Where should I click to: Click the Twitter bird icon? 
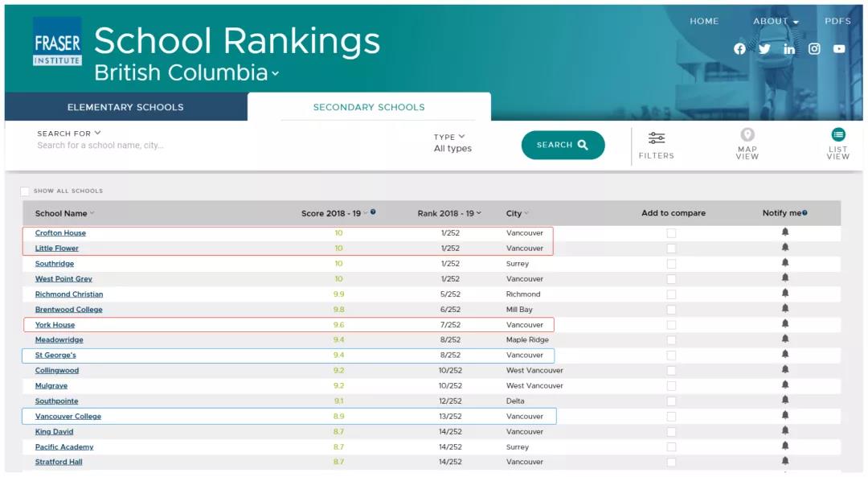tap(764, 49)
